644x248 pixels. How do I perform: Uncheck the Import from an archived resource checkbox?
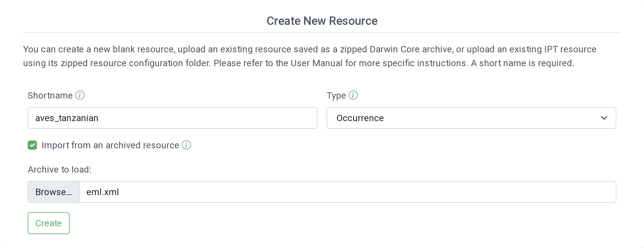32,145
